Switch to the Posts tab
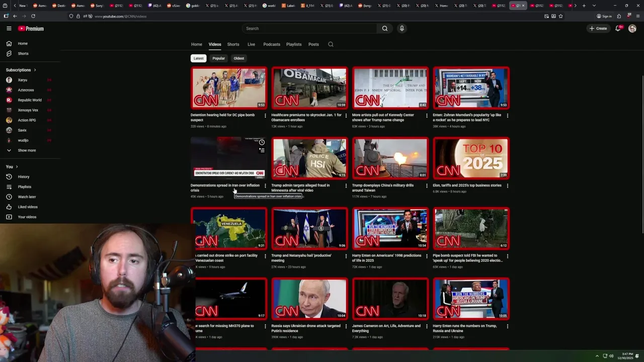644x362 pixels. tap(313, 44)
